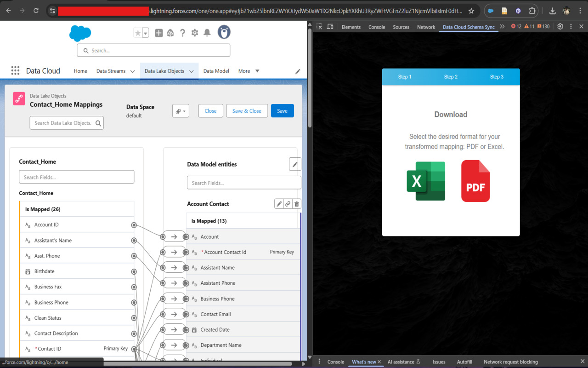Select Step 3 in wizard
The image size is (588, 368).
(497, 77)
